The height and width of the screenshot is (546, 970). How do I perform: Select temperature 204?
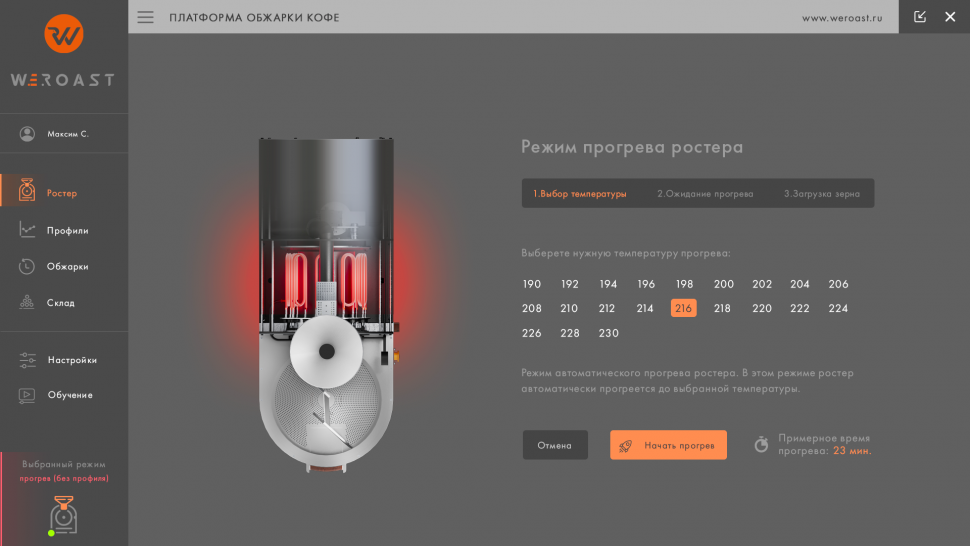[799, 284]
